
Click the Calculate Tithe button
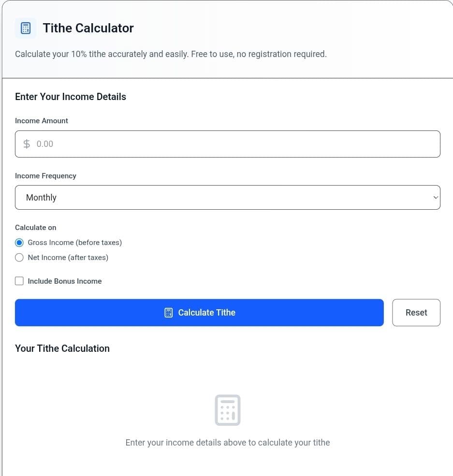coord(199,312)
